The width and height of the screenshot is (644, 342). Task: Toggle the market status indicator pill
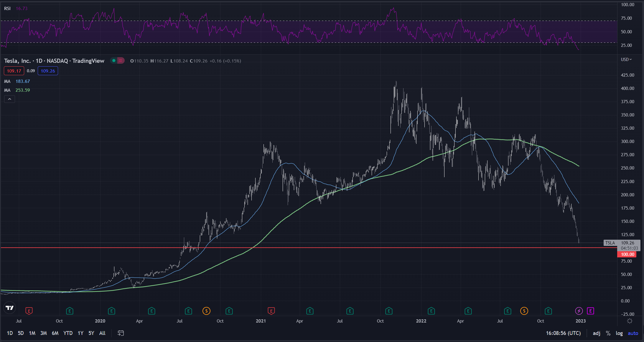pyautogui.click(x=117, y=61)
